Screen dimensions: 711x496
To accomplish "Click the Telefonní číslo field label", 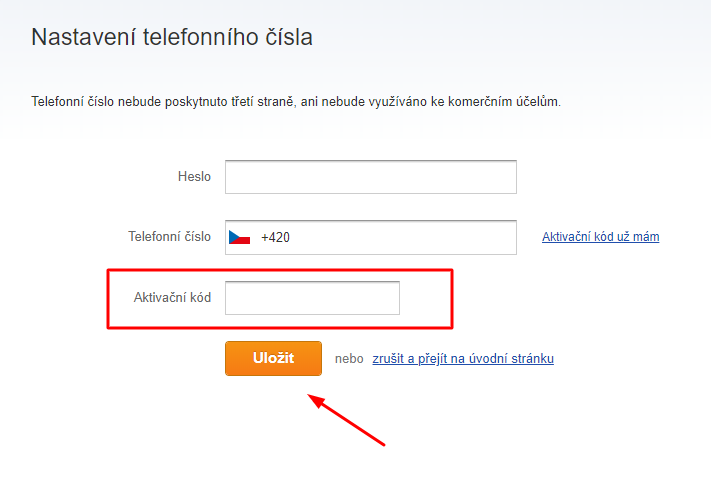I will 169,237.
